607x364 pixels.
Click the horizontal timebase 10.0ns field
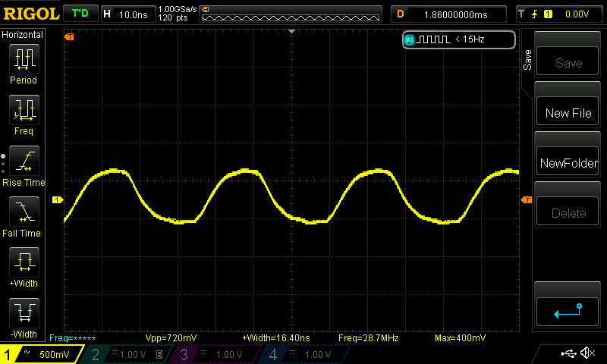[x=128, y=14]
